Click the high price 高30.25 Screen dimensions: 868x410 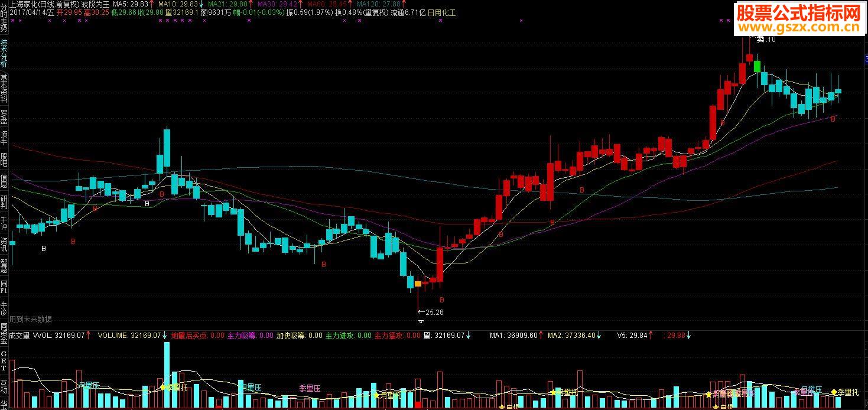click(x=96, y=12)
